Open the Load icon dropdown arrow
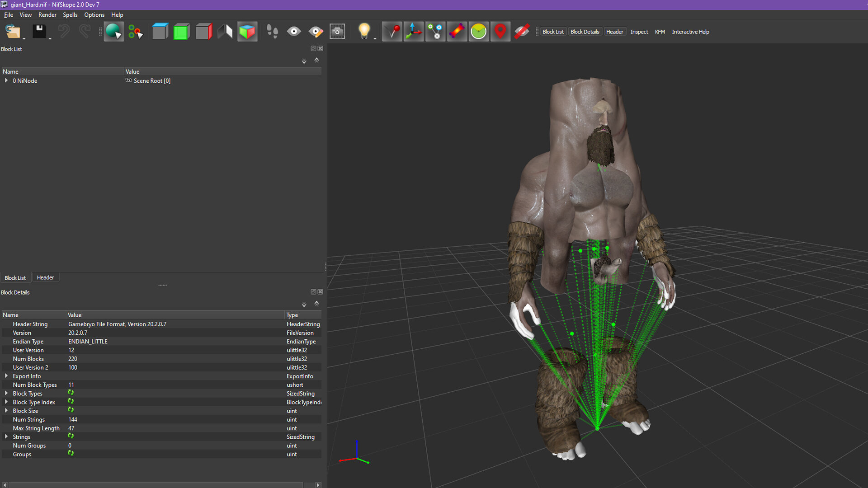The image size is (868, 488). (24, 39)
